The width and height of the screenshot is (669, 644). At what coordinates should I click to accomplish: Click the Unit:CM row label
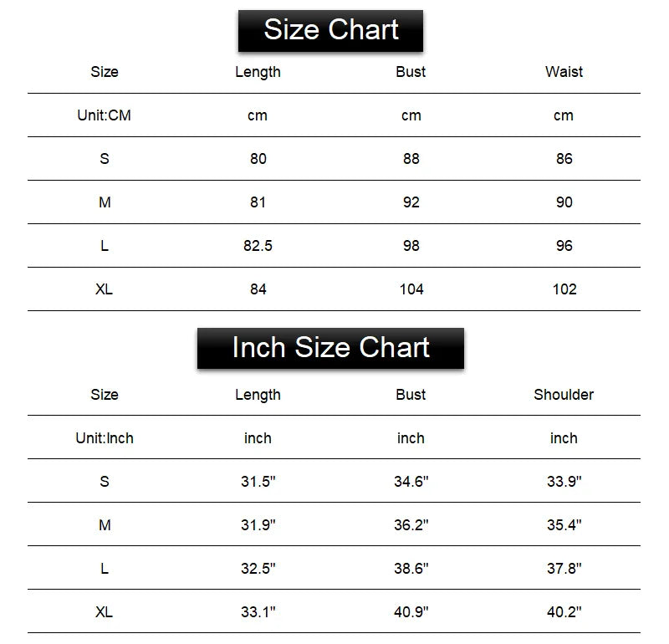(x=104, y=115)
